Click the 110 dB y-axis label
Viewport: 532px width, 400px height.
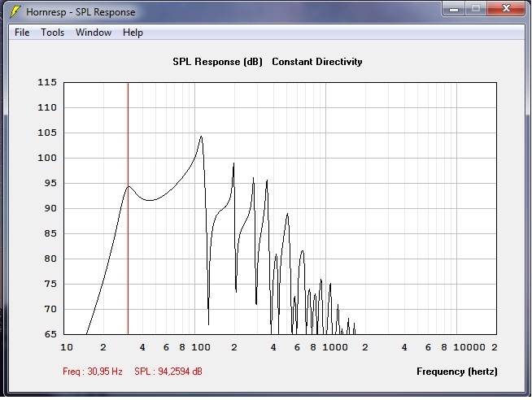[x=47, y=108]
